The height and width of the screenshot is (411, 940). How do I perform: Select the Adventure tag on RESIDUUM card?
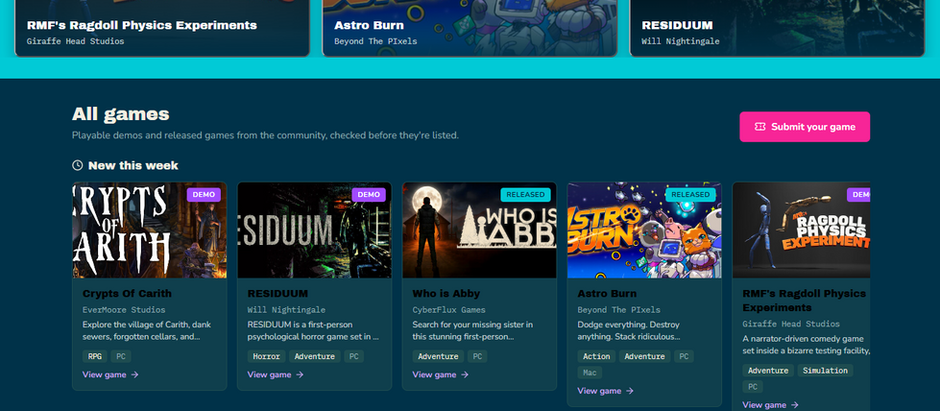(x=315, y=356)
